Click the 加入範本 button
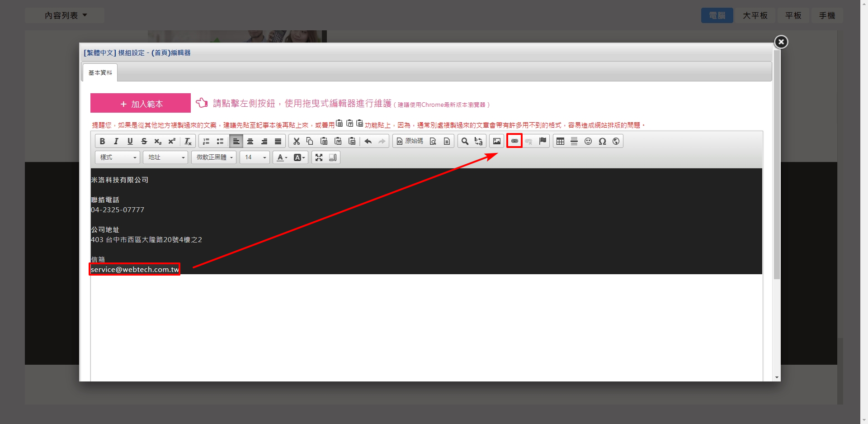The image size is (868, 424). point(141,104)
